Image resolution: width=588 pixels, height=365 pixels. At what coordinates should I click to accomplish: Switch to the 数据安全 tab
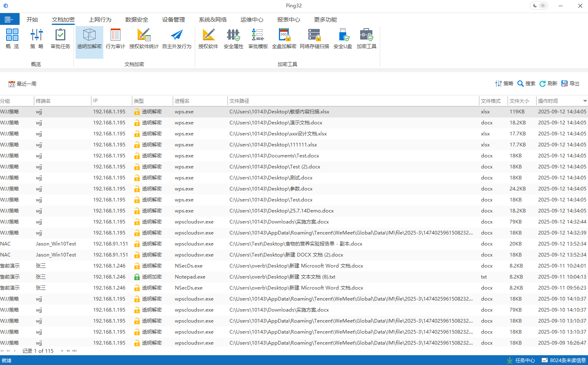tap(136, 20)
